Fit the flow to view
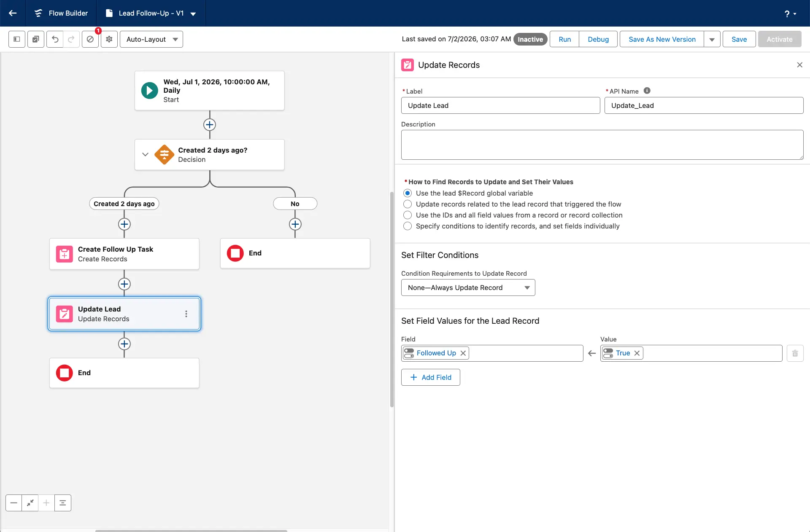 click(30, 503)
